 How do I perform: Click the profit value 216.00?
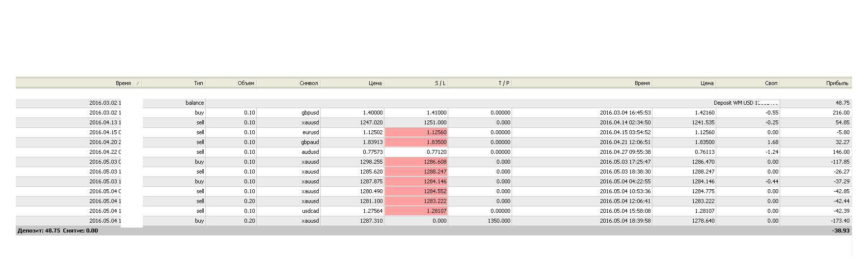pos(841,113)
